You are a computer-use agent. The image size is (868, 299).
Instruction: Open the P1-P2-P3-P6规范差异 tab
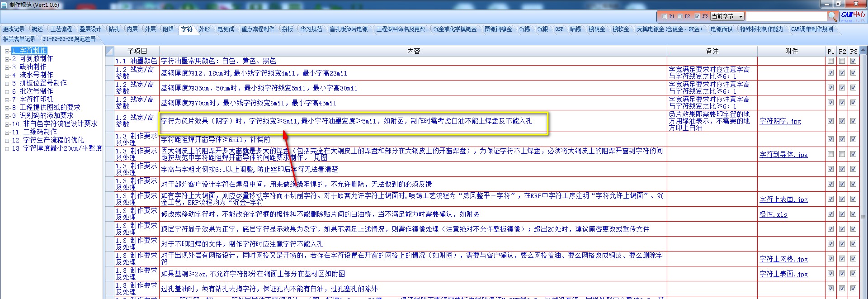click(x=69, y=39)
